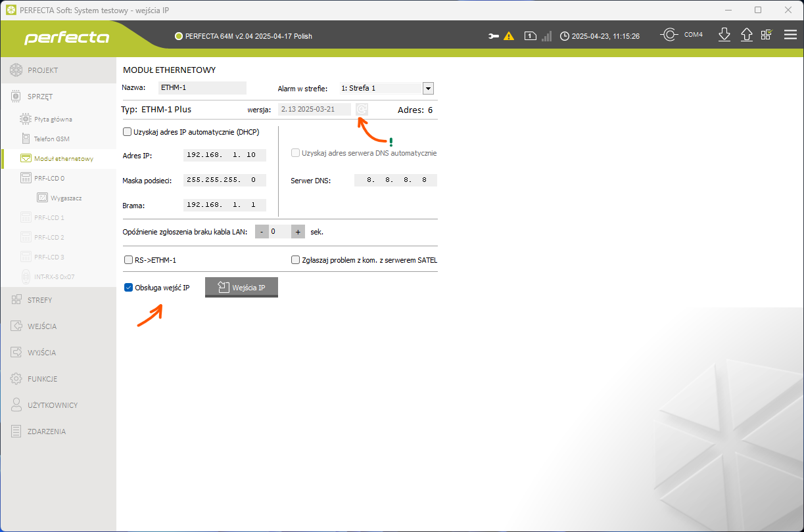This screenshot has height=532, width=804.
Task: Open the hamburger menu
Action: point(790,35)
